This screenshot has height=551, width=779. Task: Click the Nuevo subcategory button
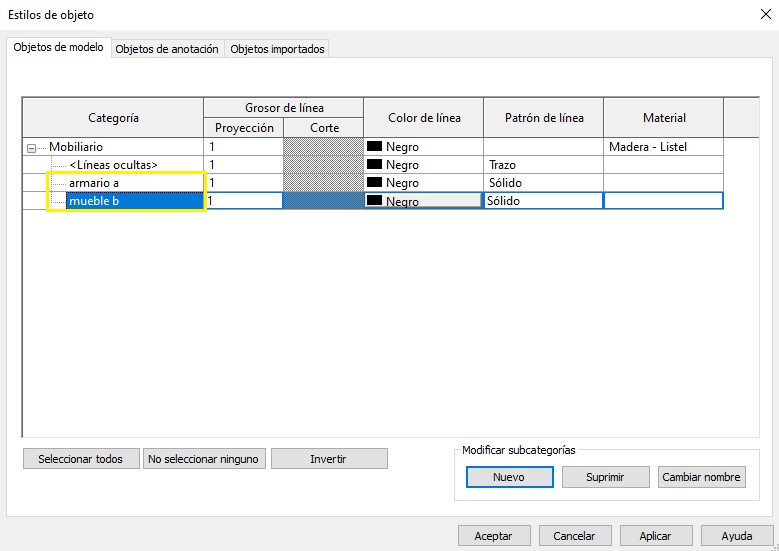click(509, 477)
